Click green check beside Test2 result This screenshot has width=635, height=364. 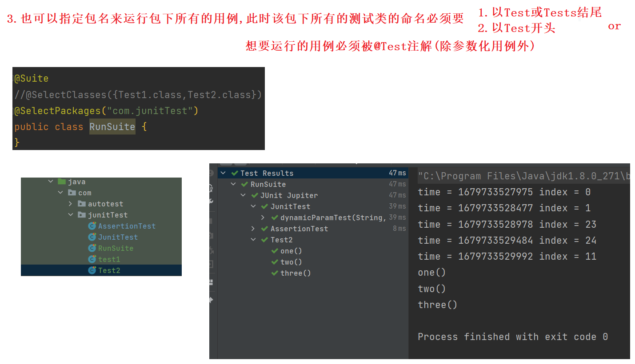[x=265, y=240]
